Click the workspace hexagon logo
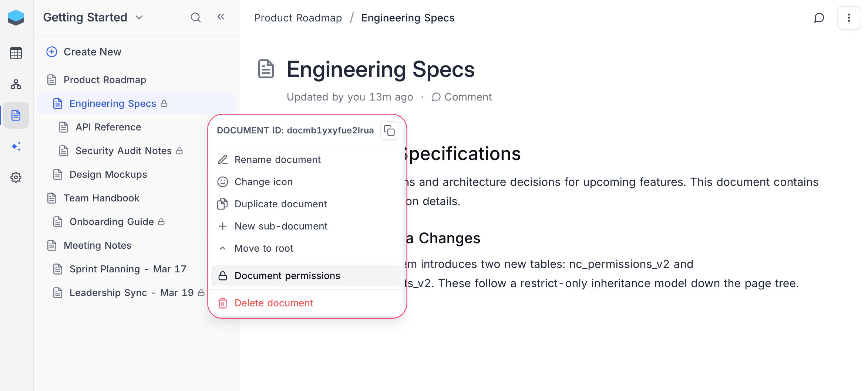The width and height of the screenshot is (868, 391). click(x=16, y=17)
